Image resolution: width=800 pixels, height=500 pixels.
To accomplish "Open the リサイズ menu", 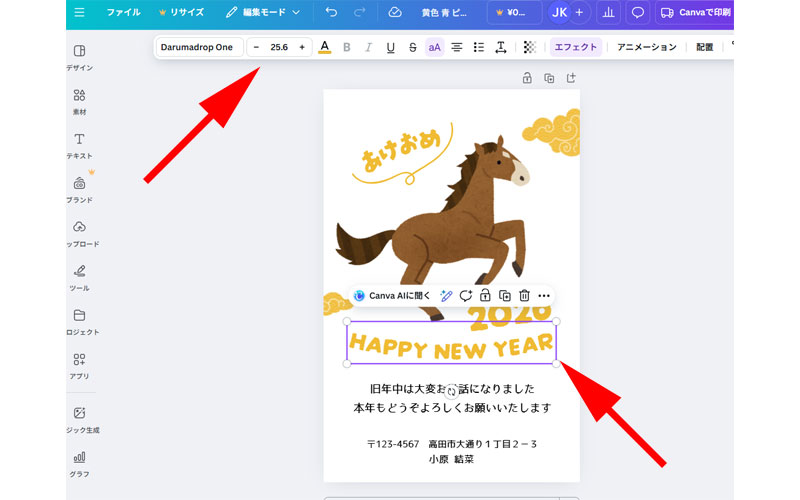I will 181,12.
